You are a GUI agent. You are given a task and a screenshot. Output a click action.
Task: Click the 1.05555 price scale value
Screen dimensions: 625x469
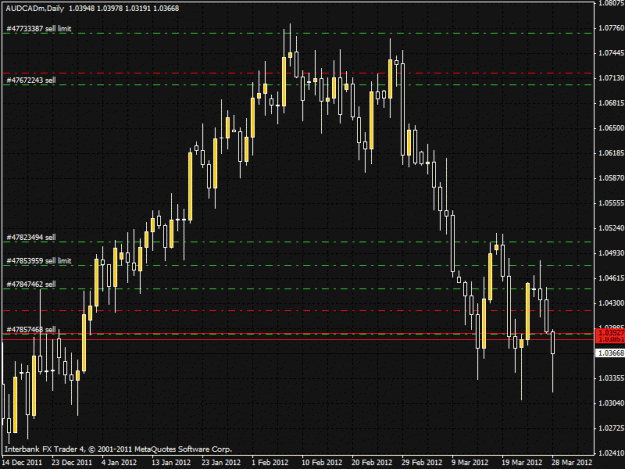click(x=611, y=203)
